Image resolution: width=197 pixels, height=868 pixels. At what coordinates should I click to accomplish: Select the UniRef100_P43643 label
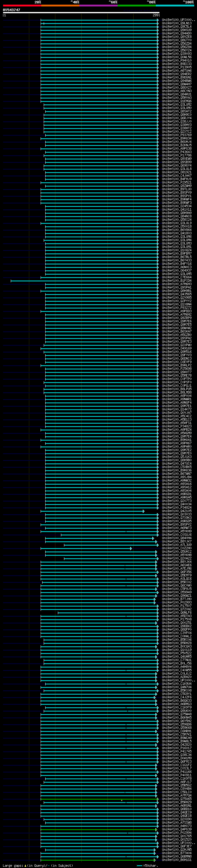(177, 152)
